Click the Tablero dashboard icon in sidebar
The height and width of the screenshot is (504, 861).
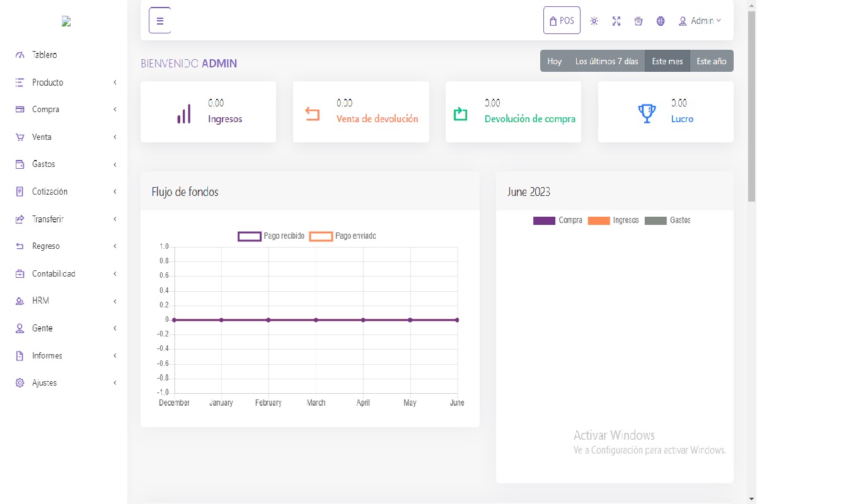point(20,55)
